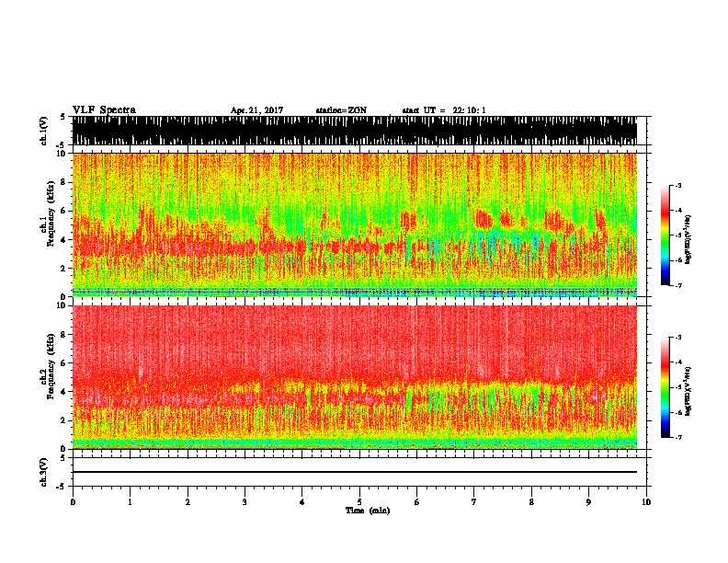Click inside the ch.2 spectrogram panel
The height and width of the screenshot is (563, 728).
pyautogui.click(x=355, y=377)
